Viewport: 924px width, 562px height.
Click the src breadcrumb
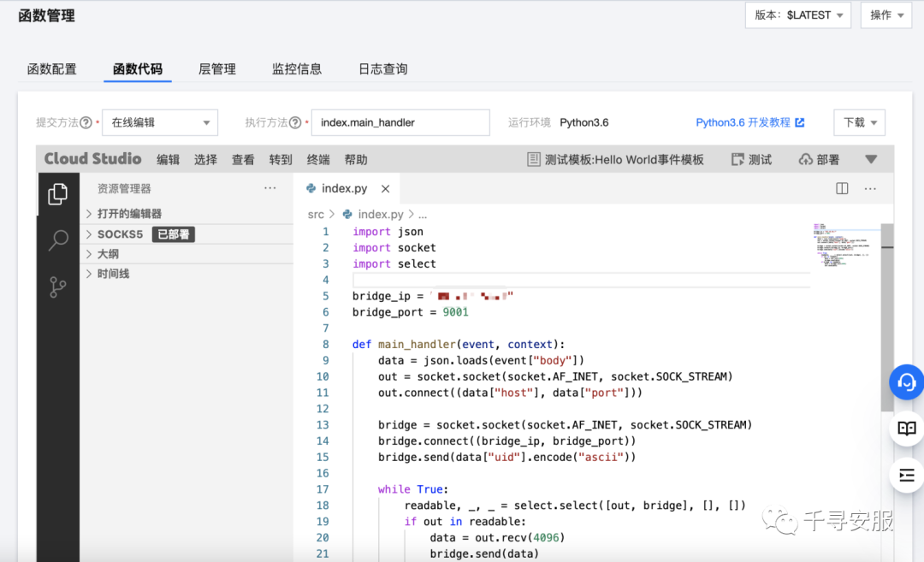(316, 215)
